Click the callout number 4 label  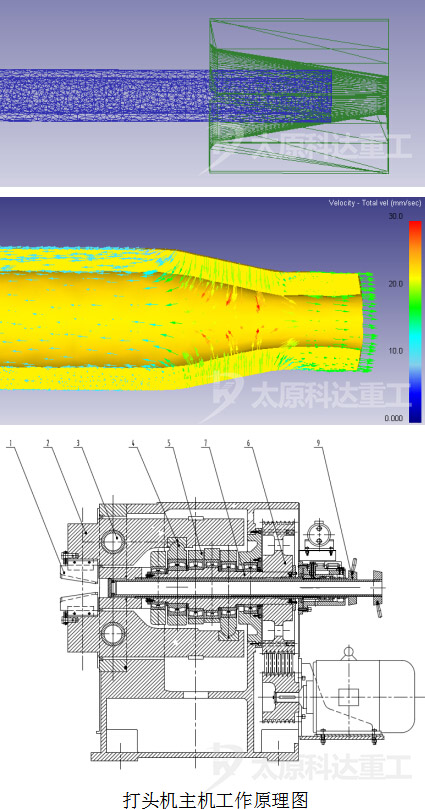(x=133, y=443)
